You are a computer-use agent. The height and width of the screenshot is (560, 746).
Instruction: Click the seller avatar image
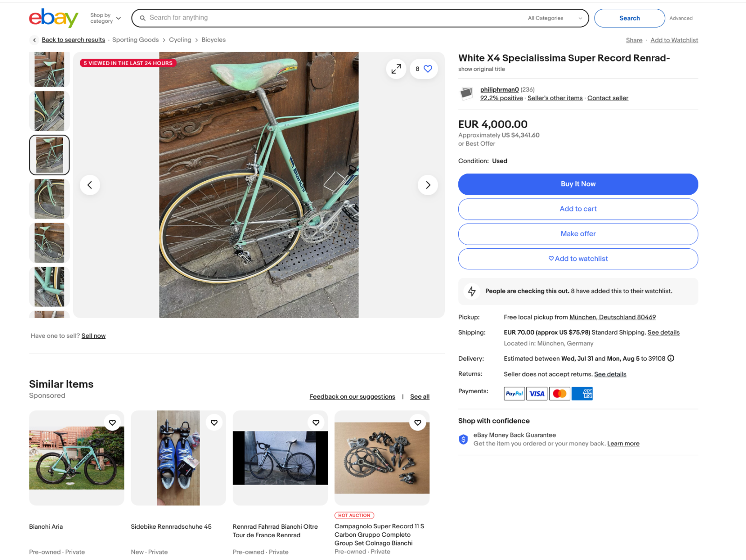pos(466,94)
